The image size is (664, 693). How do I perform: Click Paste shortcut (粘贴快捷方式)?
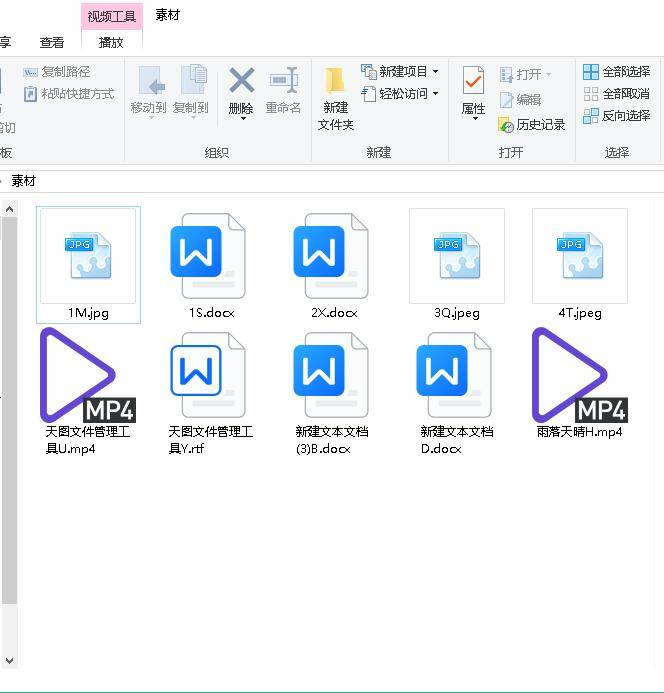(69, 94)
